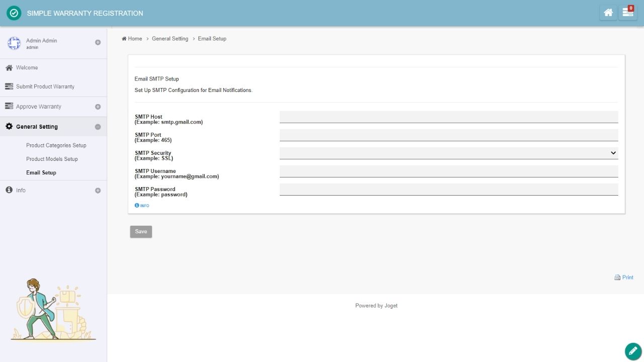Open the SMTP Security dropdown

(448, 153)
